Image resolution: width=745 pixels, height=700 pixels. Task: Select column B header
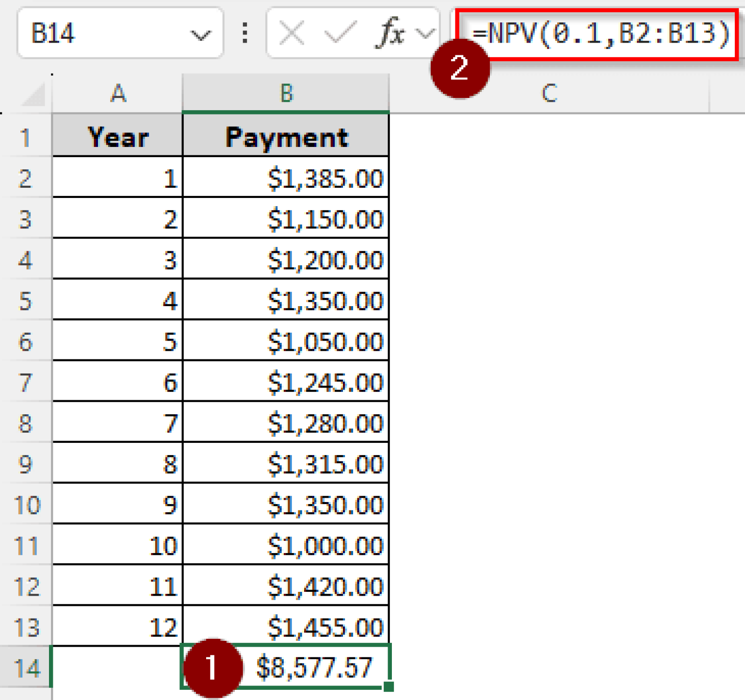pos(286,94)
